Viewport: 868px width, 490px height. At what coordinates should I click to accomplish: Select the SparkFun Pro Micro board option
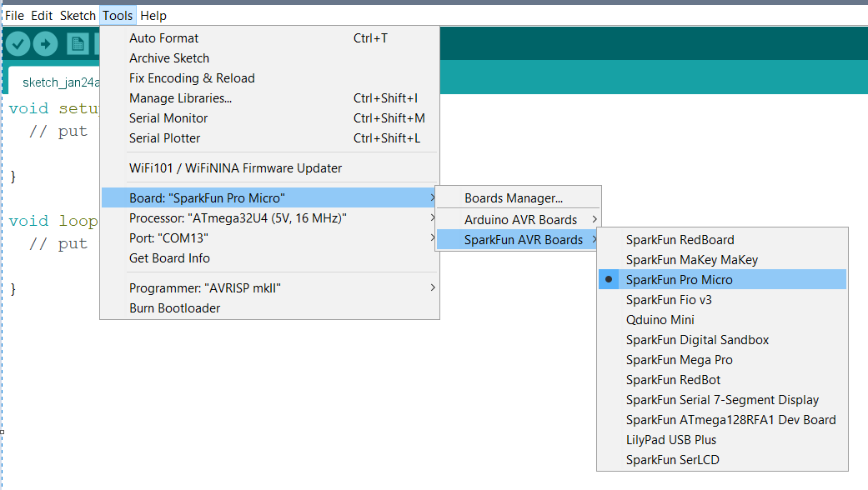tap(680, 280)
